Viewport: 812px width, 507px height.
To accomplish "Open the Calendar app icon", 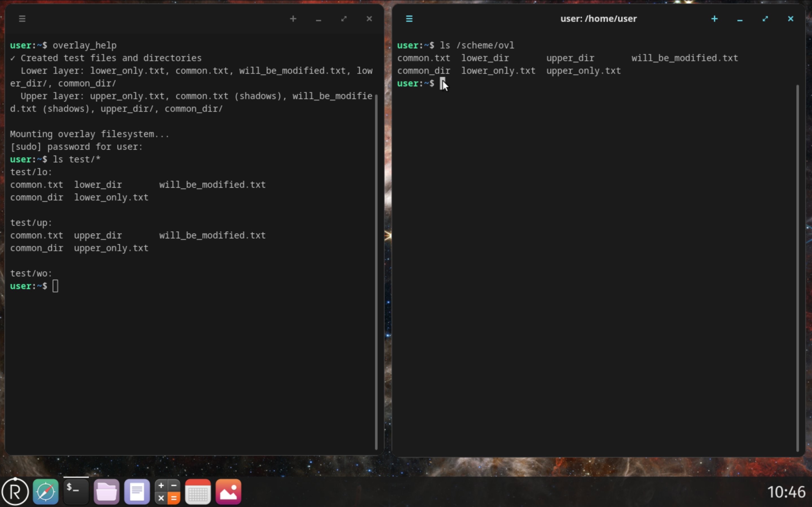I will pyautogui.click(x=198, y=492).
